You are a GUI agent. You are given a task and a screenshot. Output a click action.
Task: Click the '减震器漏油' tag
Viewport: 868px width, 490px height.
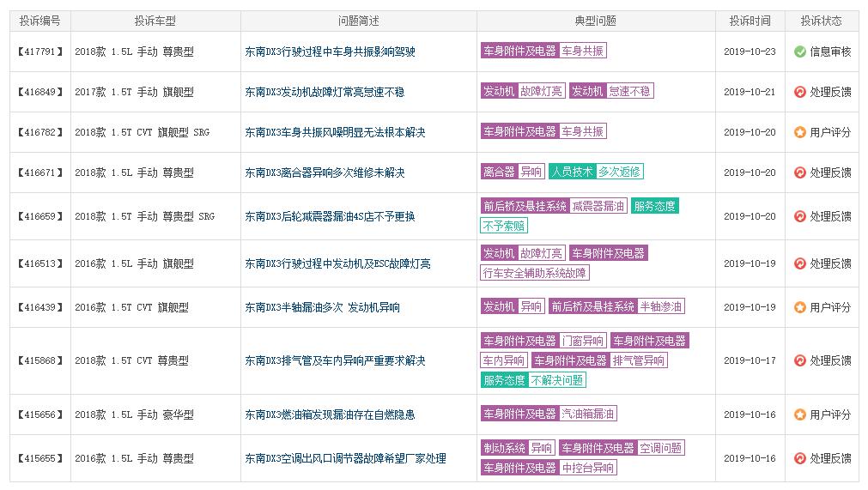(x=598, y=206)
